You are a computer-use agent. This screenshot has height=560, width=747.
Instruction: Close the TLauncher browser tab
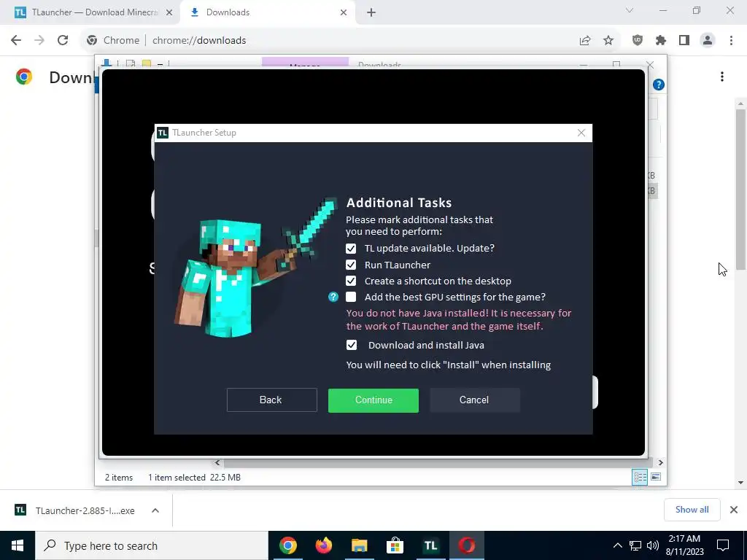pos(169,12)
